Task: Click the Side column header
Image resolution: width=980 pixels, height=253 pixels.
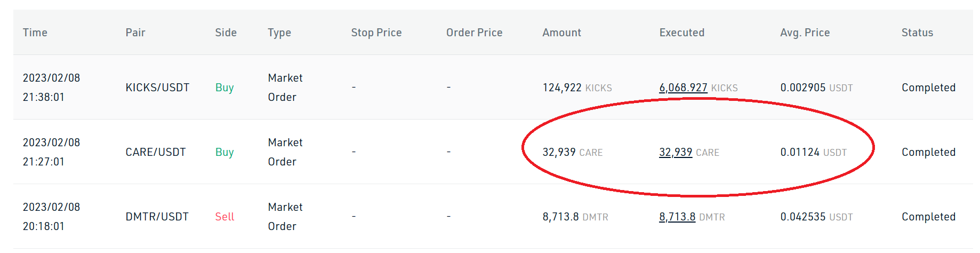Action: (226, 33)
